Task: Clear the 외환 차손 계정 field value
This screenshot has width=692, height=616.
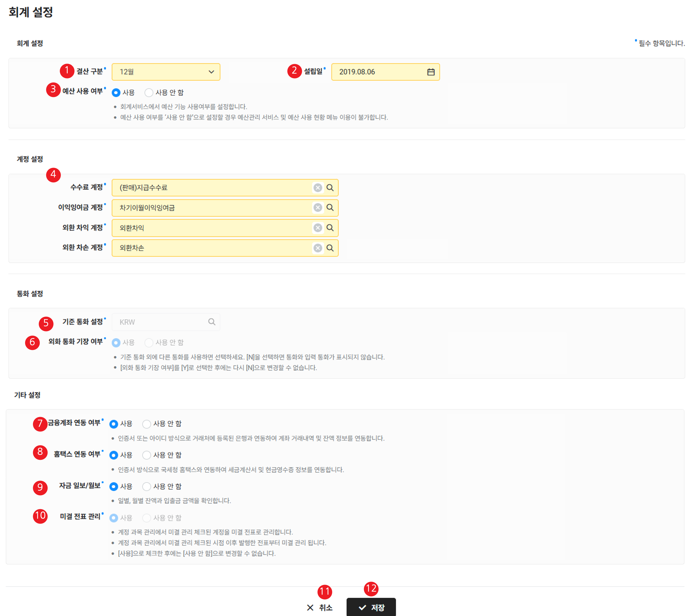Action: [x=317, y=248]
